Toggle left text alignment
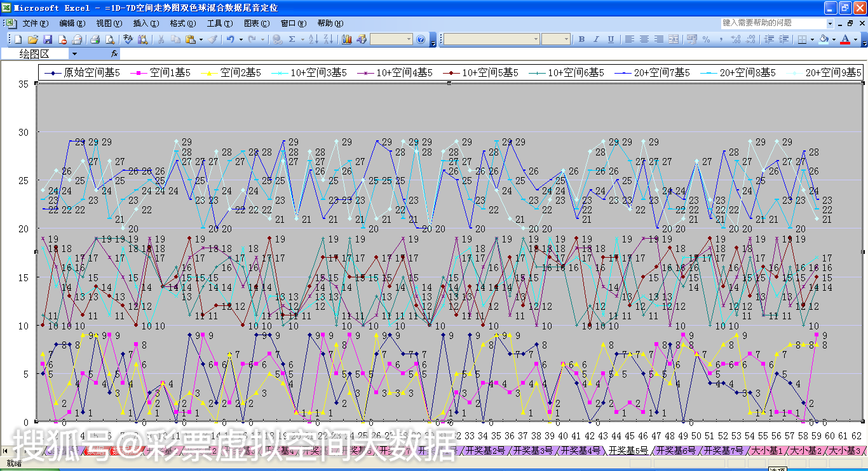 (629, 39)
